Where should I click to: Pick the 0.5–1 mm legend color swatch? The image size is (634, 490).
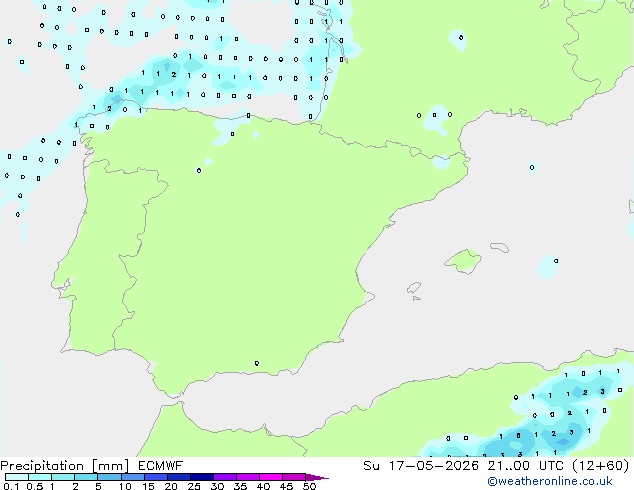[40, 477]
